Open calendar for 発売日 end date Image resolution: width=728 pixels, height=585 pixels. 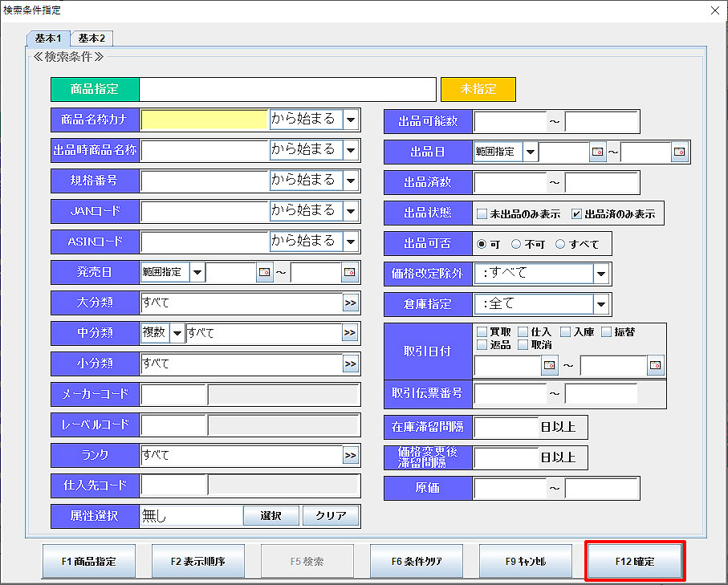[349, 273]
